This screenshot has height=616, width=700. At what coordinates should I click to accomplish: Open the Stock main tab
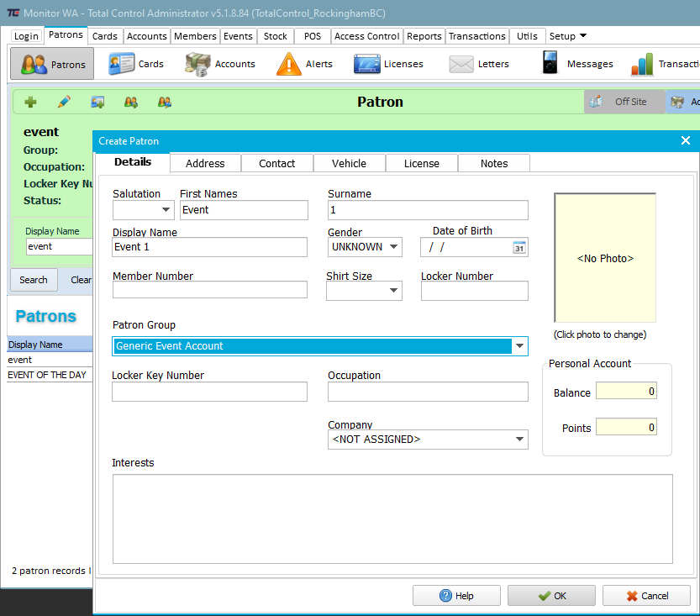275,36
